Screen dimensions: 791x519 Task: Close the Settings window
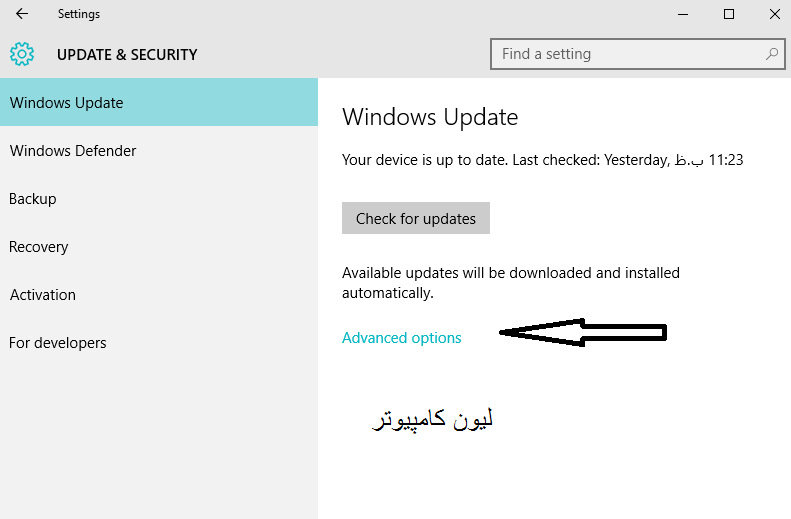[x=775, y=14]
